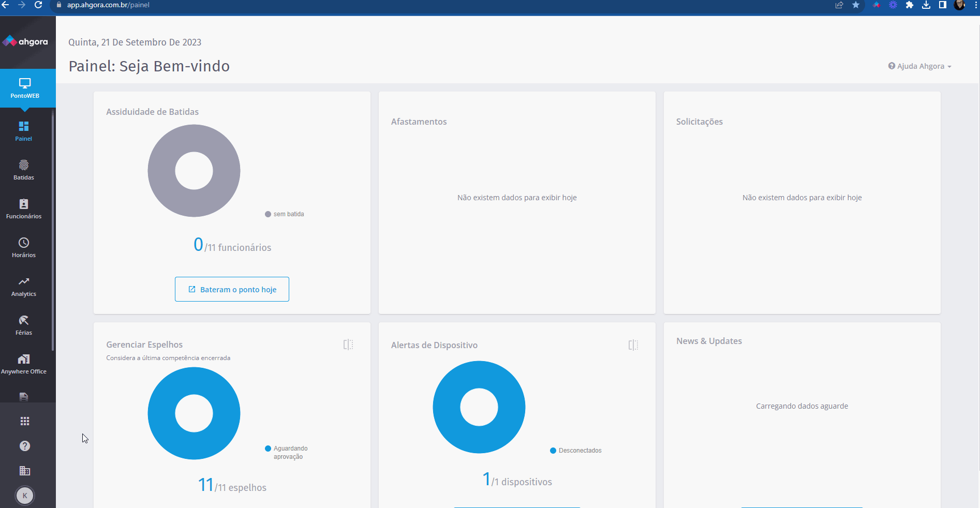Viewport: 980px width, 508px height.
Task: Open the browser extensions puzzle menu
Action: click(910, 5)
